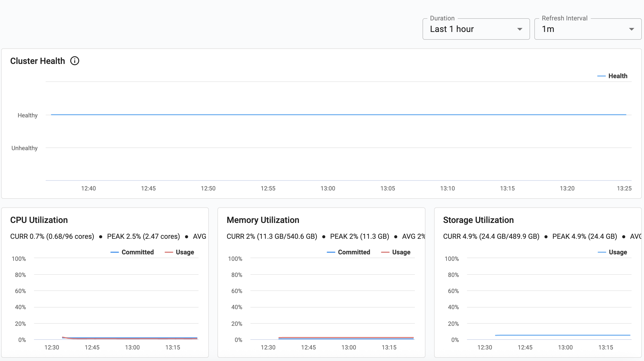Click the Storage Utilization title
Image resolution: width=644 pixels, height=361 pixels.
point(478,220)
